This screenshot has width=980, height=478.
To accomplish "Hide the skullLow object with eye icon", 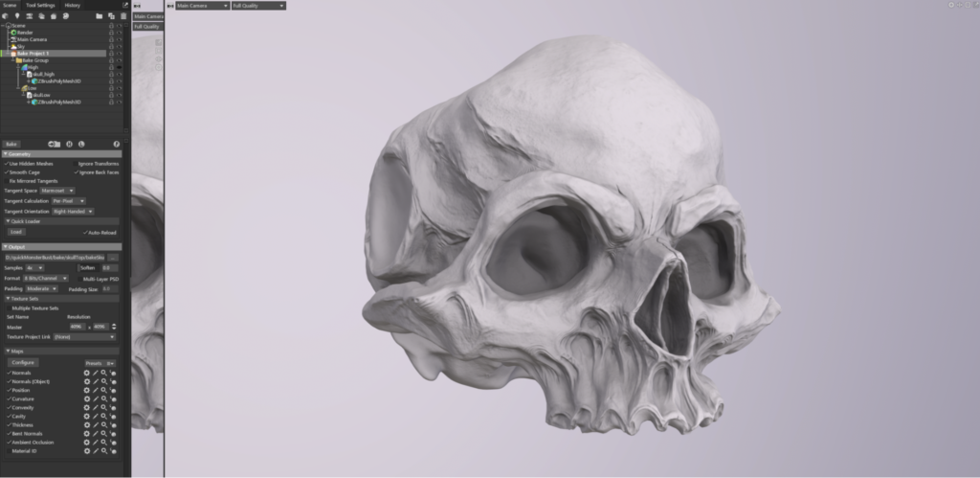I will [x=119, y=95].
